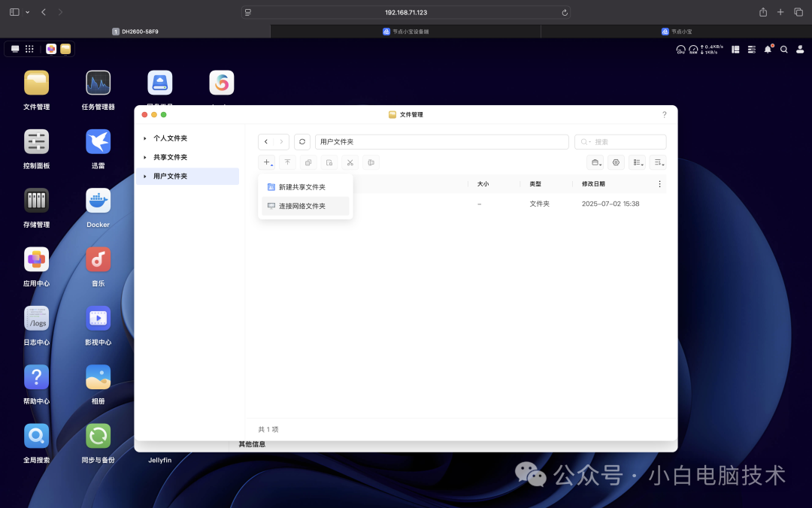Launch 影视中心 app icon
Image resolution: width=812 pixels, height=508 pixels.
pyautogui.click(x=98, y=319)
